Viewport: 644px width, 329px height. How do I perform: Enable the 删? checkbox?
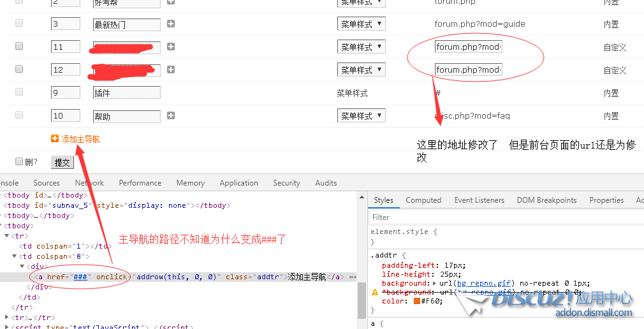[x=19, y=162]
